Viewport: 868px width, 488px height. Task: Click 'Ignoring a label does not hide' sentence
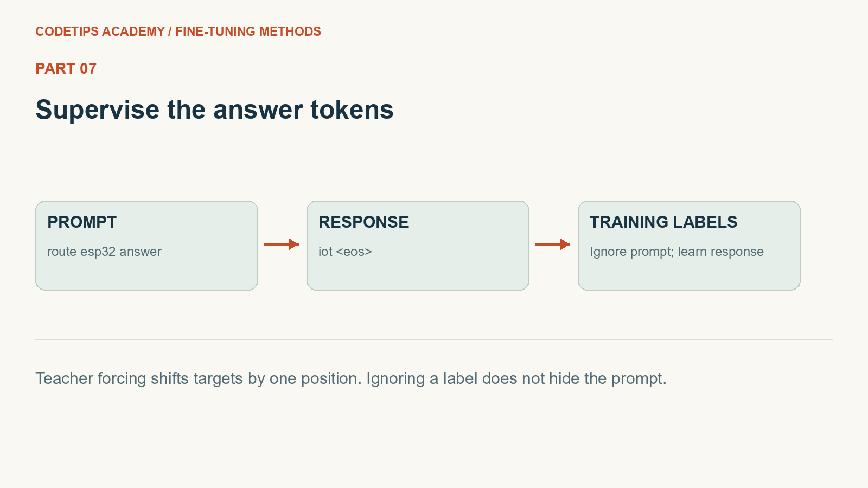516,378
